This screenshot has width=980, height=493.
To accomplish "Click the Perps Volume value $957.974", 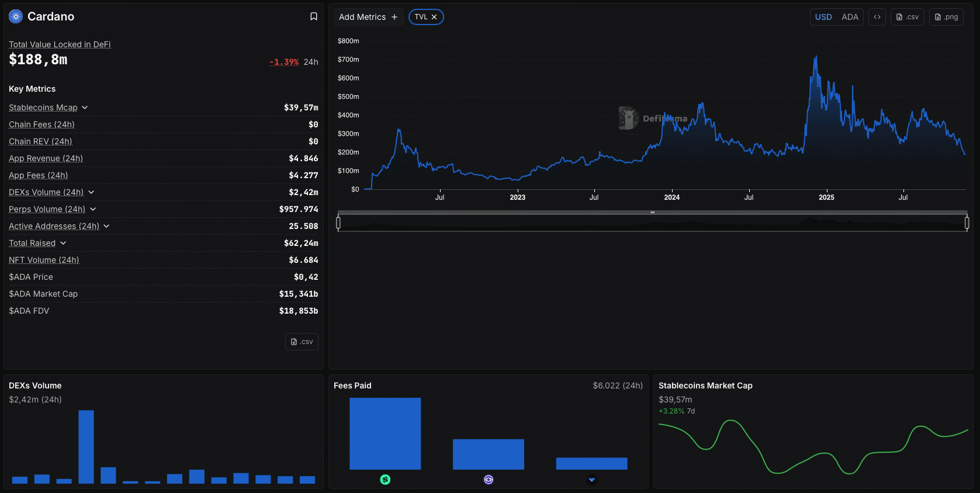I will point(299,209).
